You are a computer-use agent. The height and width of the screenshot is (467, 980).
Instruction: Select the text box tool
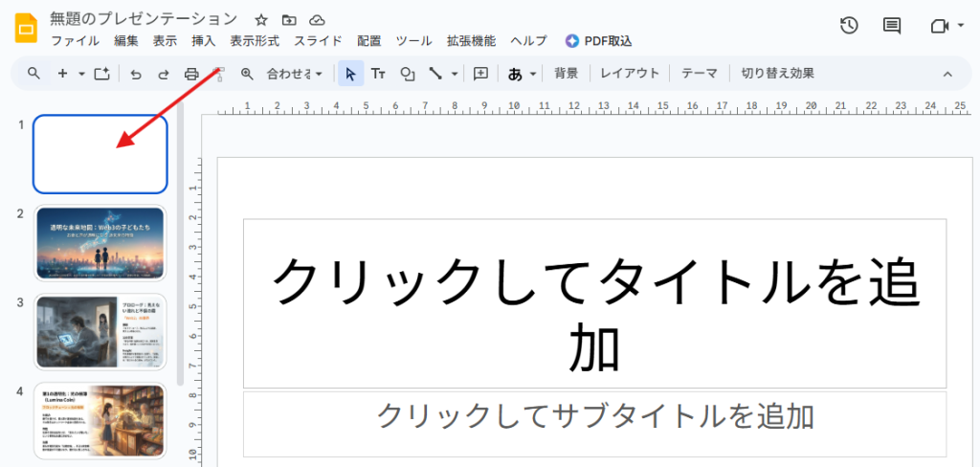(x=378, y=74)
